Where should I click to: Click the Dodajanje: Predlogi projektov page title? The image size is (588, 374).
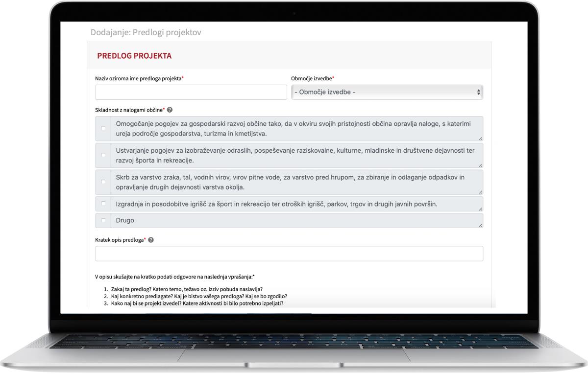[x=146, y=33]
